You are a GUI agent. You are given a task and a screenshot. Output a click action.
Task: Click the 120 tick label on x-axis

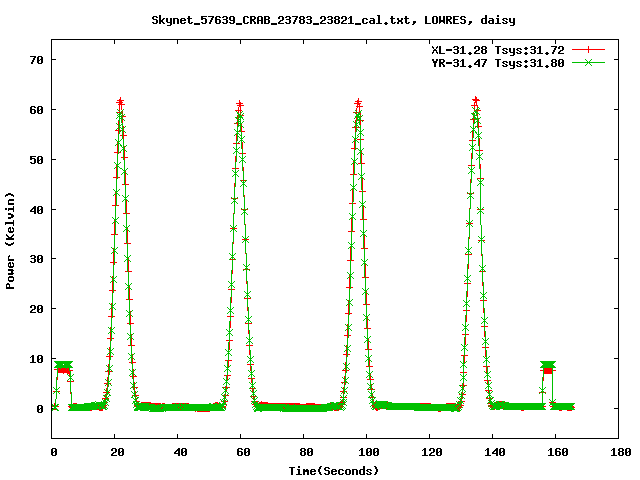coord(430,453)
